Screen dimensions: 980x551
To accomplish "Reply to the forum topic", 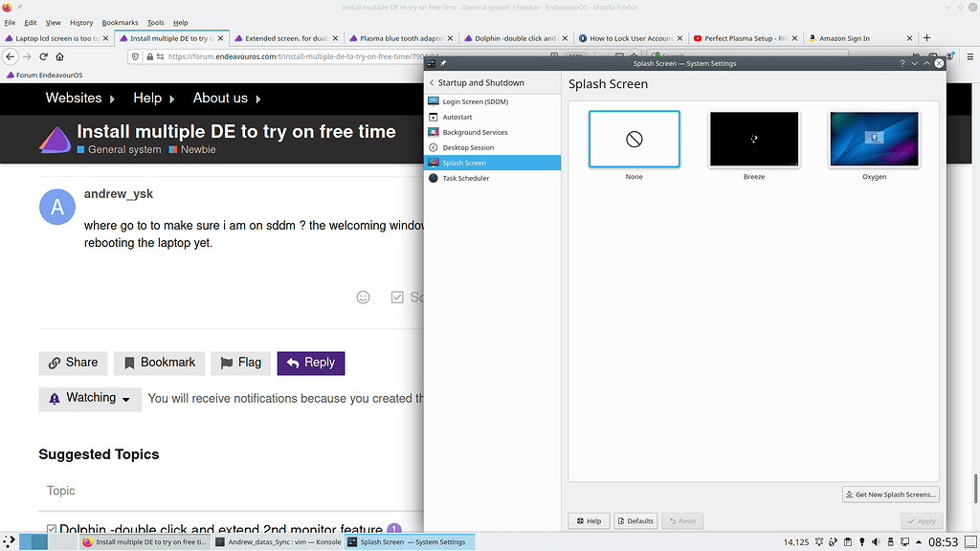I will pyautogui.click(x=310, y=363).
